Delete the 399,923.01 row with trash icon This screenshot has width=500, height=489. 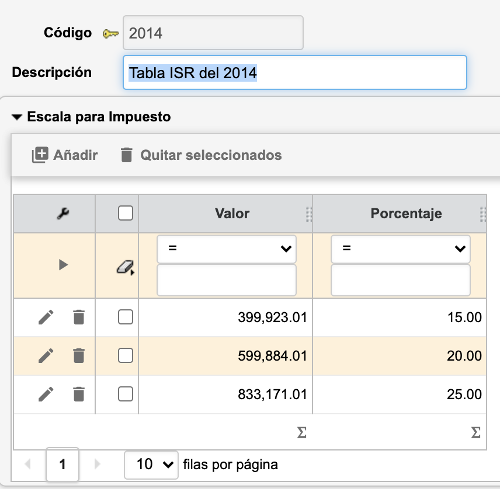pos(79,317)
